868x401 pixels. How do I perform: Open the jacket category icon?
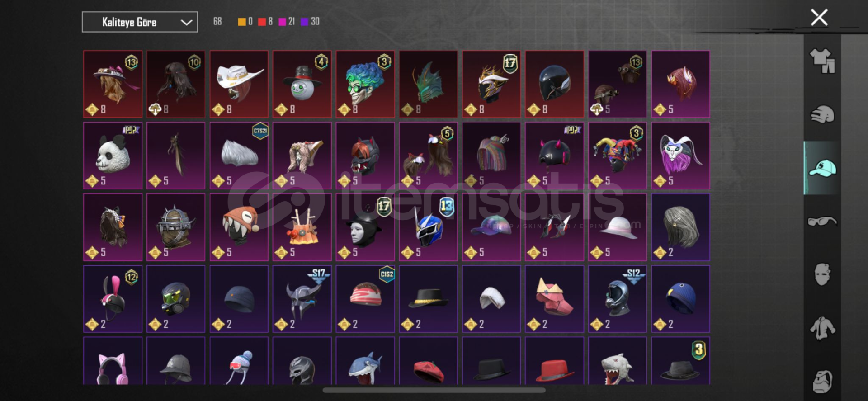pos(822,328)
